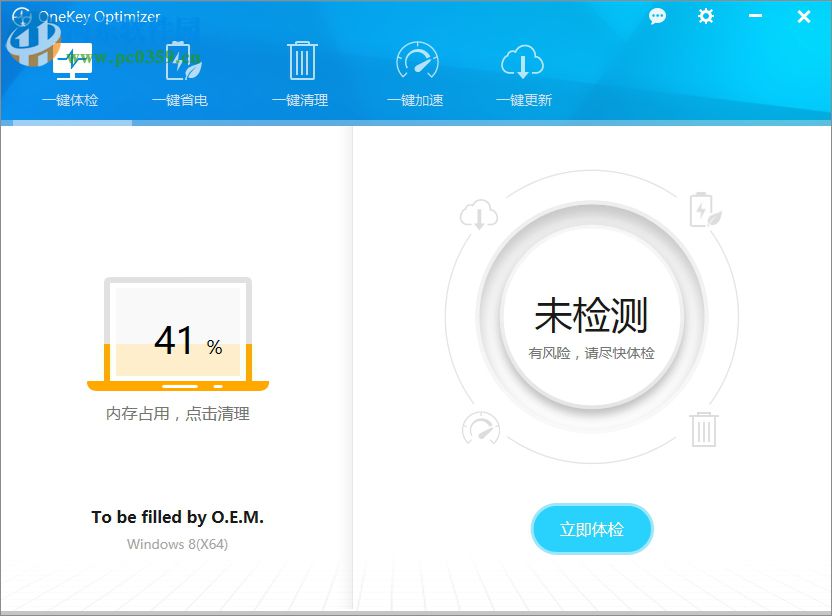The width and height of the screenshot is (832, 616).
Task: Open settings with the gear icon
Action: pos(705,16)
